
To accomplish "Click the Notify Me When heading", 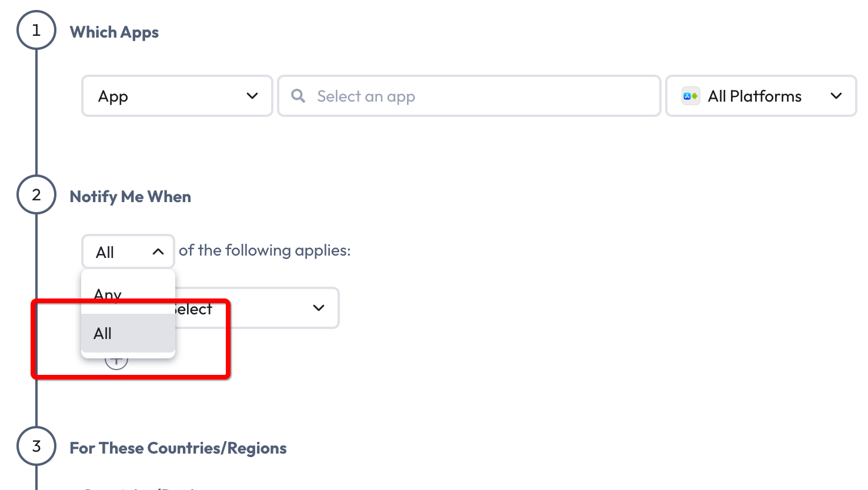I will [x=130, y=197].
